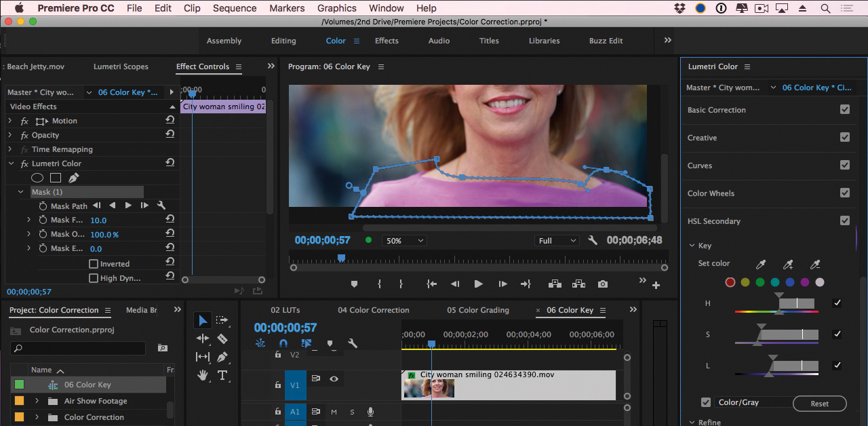The height and width of the screenshot is (426, 868).
Task: Click Set color eyedropper
Action: [761, 264]
